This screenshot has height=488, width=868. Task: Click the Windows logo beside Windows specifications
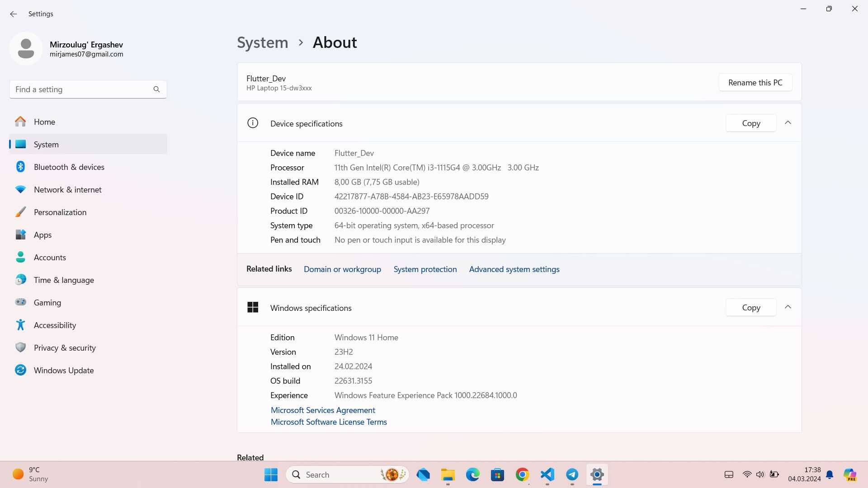click(x=253, y=307)
